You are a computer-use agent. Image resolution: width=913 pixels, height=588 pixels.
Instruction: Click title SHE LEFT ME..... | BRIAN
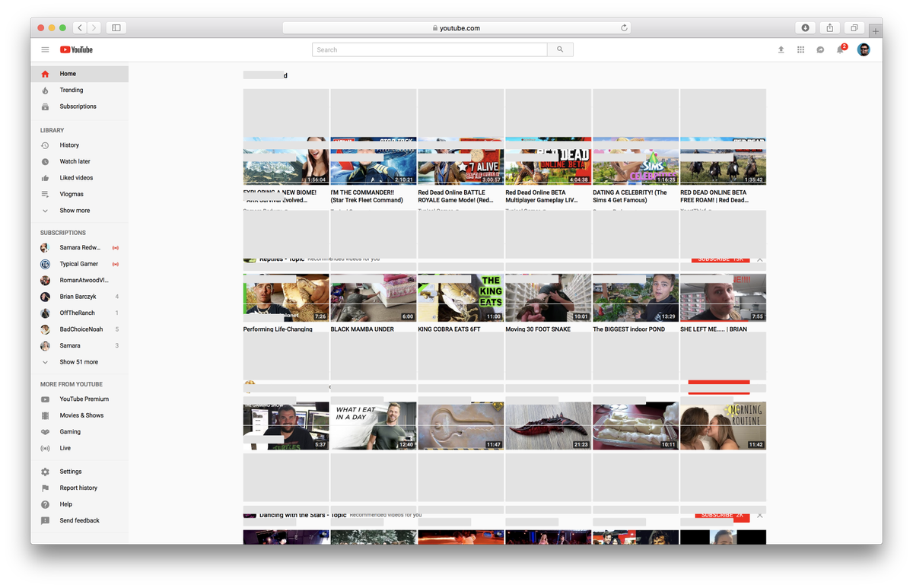[714, 329]
